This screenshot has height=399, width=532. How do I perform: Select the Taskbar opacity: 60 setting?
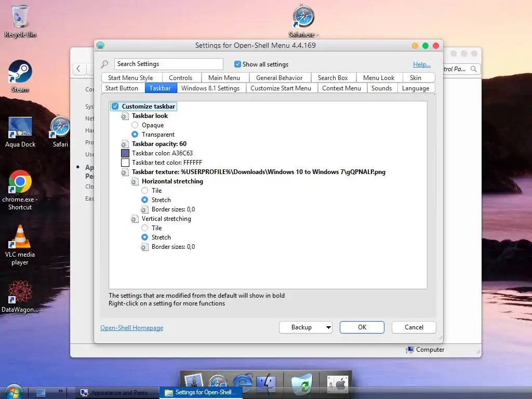pos(159,144)
